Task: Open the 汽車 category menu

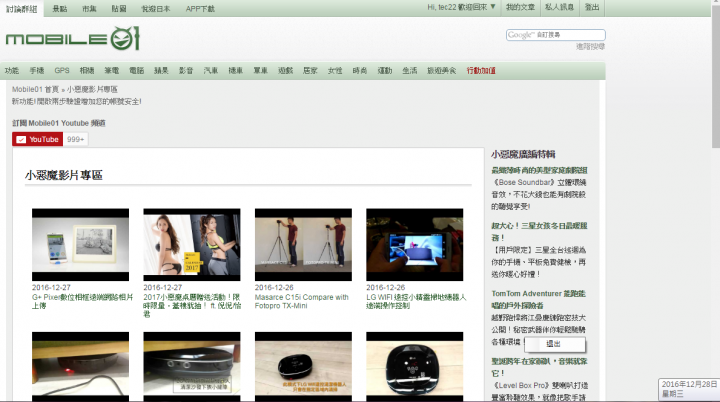Action: pyautogui.click(x=211, y=70)
